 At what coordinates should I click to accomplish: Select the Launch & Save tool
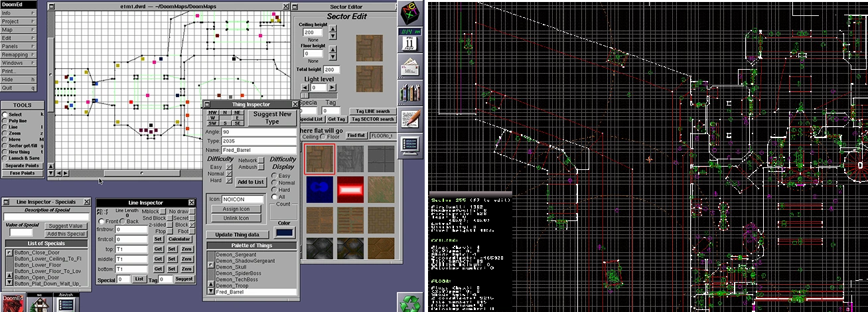tap(5, 158)
